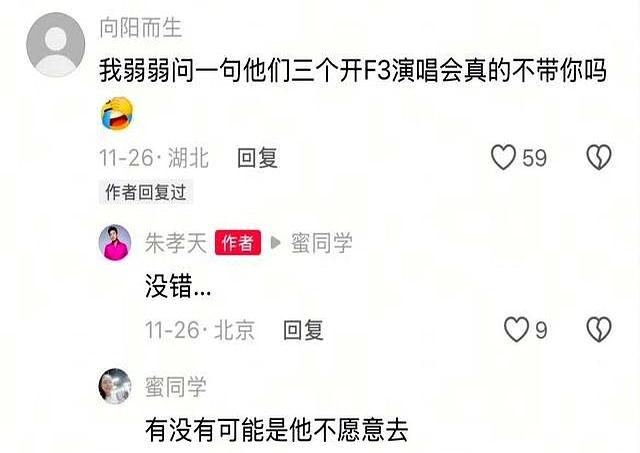Tap the crying-laughing emoji in comment
This screenshot has height=453, width=640.
(118, 114)
